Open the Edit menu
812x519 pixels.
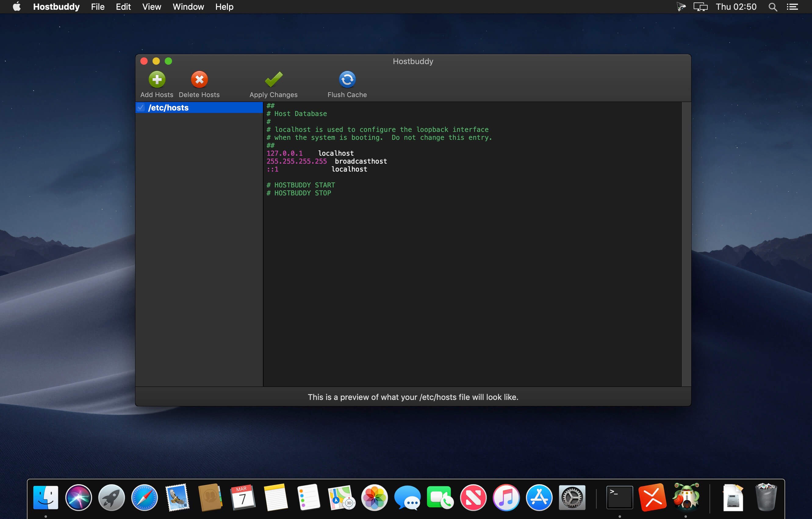(123, 7)
